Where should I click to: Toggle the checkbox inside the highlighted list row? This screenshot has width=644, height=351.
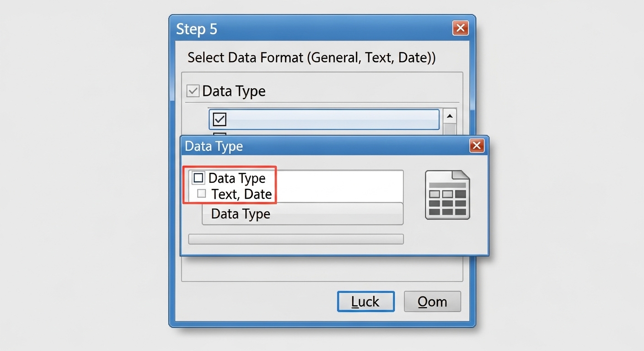point(219,119)
